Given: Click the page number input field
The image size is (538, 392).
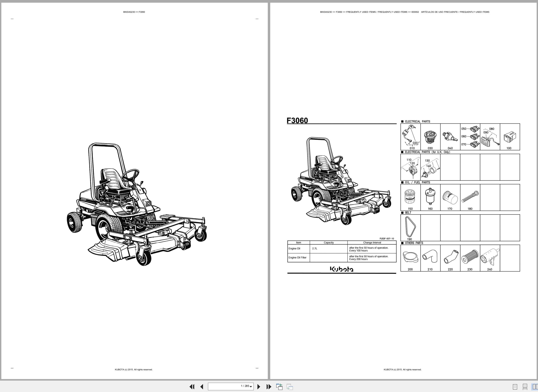Looking at the screenshot, I should (x=231, y=386).
